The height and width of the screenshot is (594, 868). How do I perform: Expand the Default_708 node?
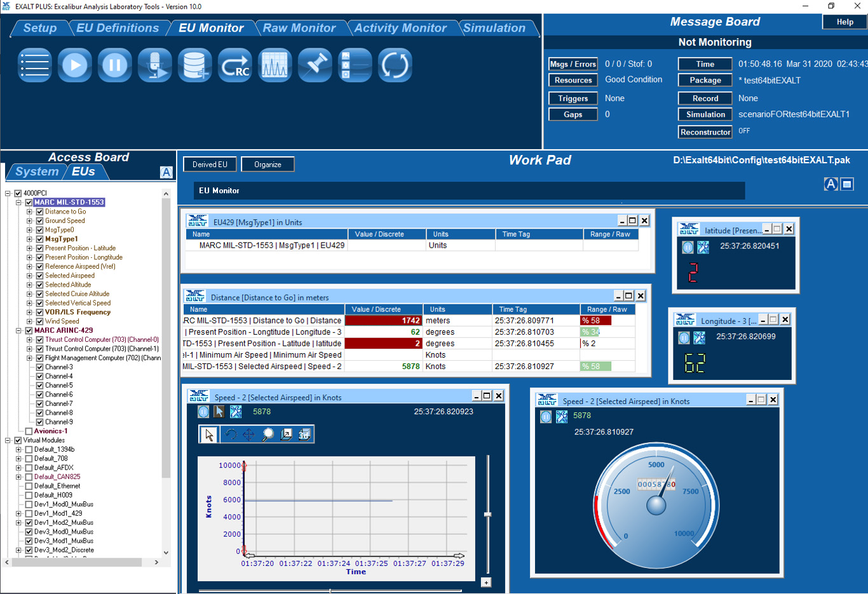coord(19,459)
